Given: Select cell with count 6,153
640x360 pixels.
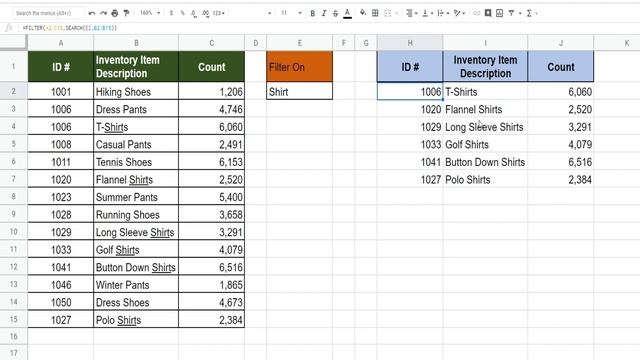Looking at the screenshot, I should 211,162.
